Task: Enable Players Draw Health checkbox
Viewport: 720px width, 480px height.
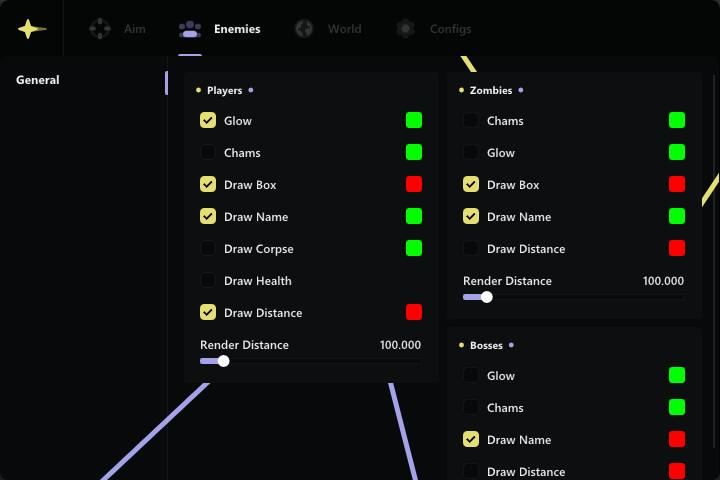Action: (x=208, y=281)
